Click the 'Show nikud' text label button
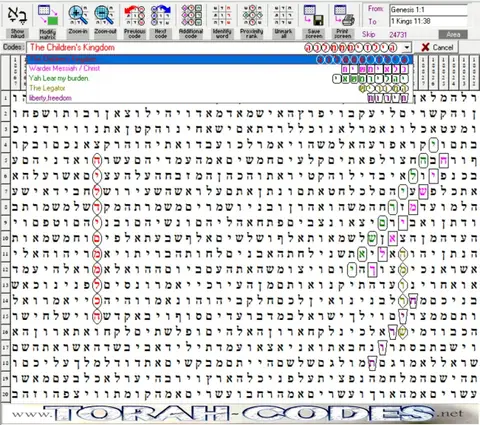480x425 pixels. click(x=17, y=33)
